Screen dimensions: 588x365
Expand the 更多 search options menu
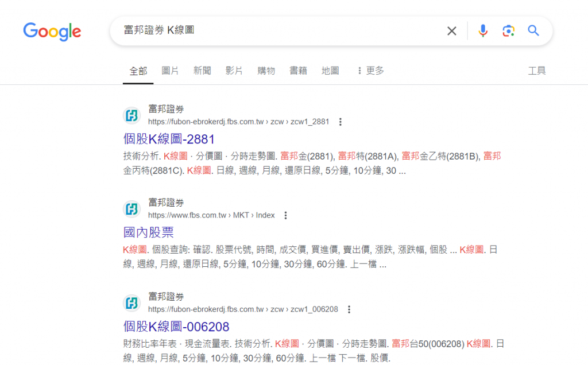pyautogui.click(x=370, y=71)
